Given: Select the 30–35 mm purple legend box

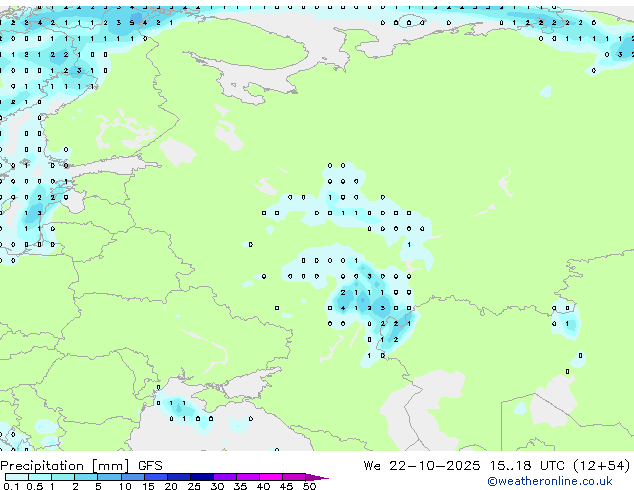Looking at the screenshot, I should pyautogui.click(x=224, y=477).
